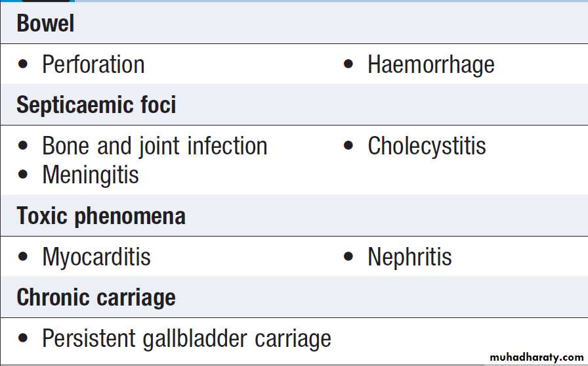The height and width of the screenshot is (366, 588).
Task: Click the bullet before Perforation
Action: click(x=24, y=65)
